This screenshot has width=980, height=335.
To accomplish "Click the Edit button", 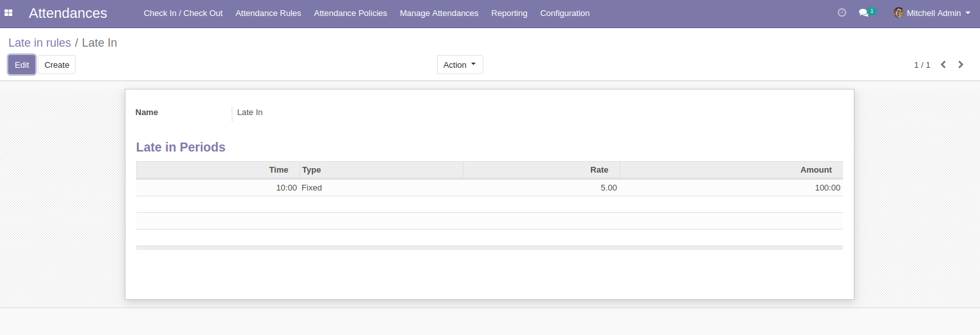I will point(22,65).
